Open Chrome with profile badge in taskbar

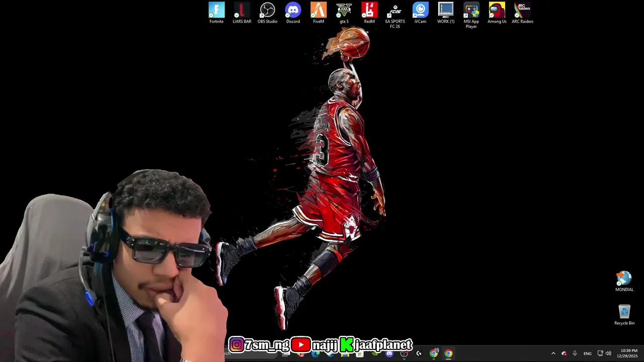pyautogui.click(x=434, y=353)
